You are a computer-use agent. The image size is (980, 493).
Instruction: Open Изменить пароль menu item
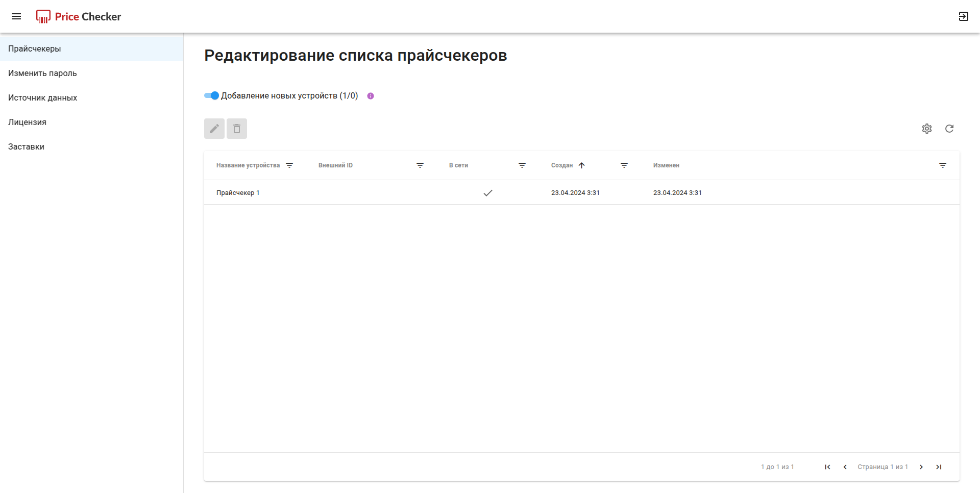92,73
